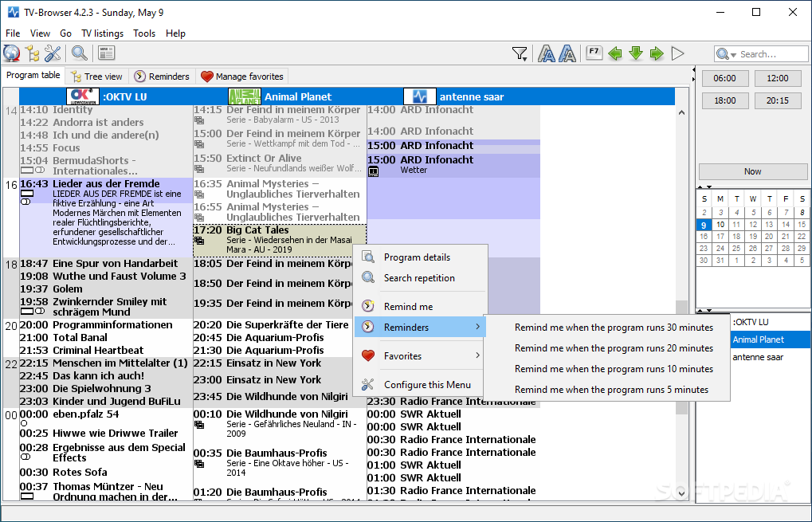This screenshot has width=812, height=522.
Task: Click the 20:00 Programminformationen entry
Action: click(106, 324)
